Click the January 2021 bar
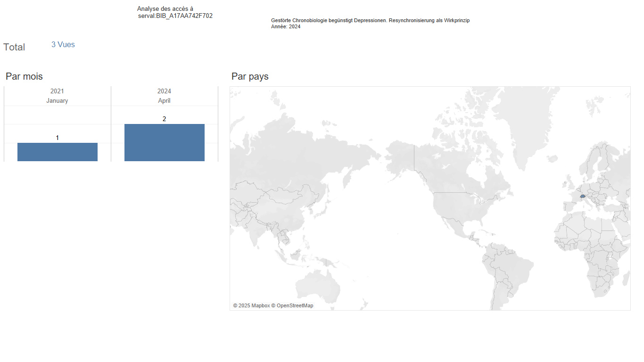This screenshot has height=362, width=644. [x=58, y=152]
